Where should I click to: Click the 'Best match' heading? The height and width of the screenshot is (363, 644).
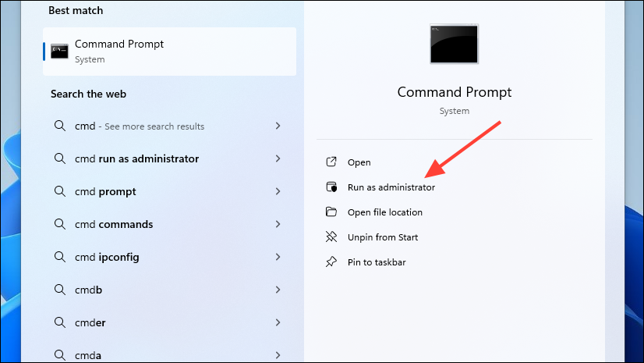click(x=76, y=10)
